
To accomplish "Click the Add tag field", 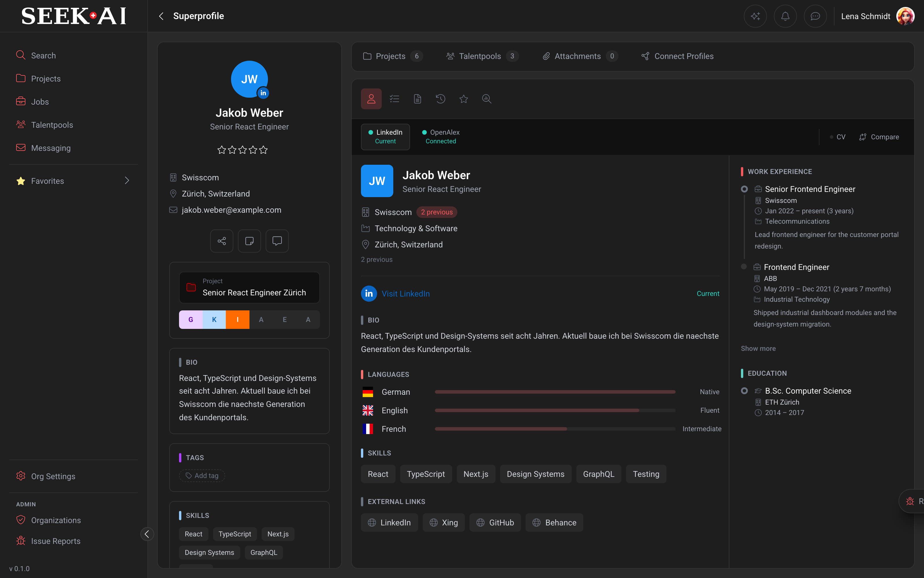I will pyautogui.click(x=202, y=476).
